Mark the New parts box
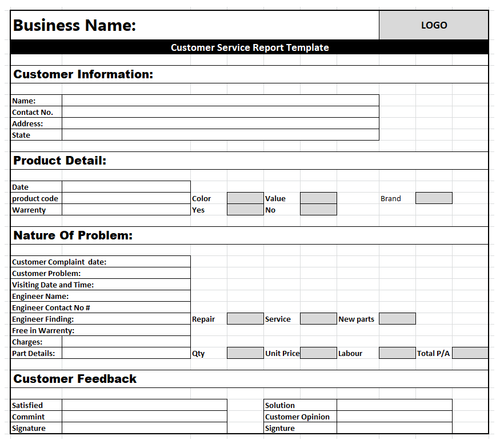 coord(397,319)
